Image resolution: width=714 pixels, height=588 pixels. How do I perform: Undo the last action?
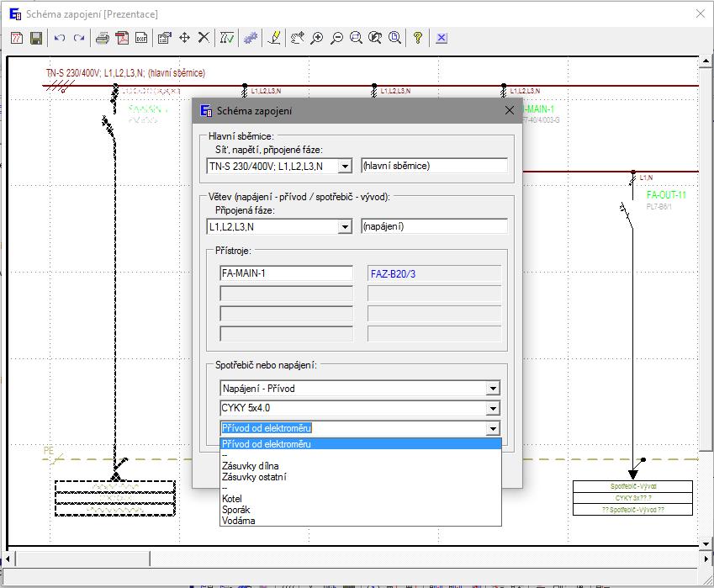(59, 38)
